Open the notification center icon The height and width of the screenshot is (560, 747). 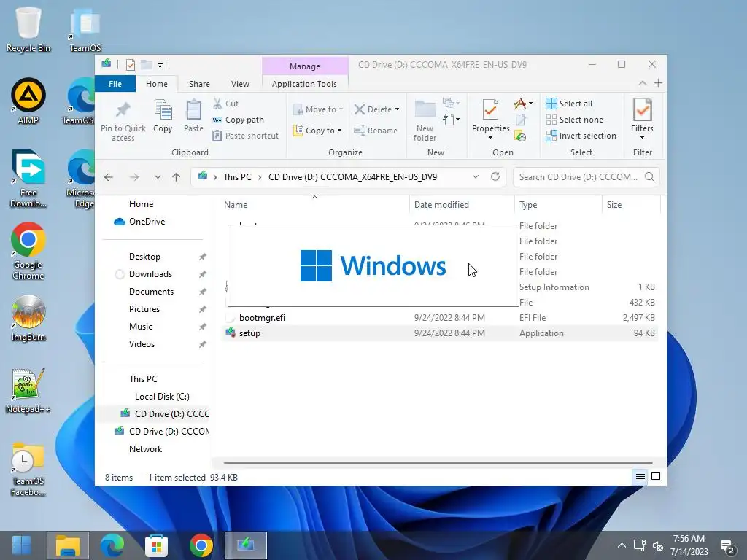727,546
